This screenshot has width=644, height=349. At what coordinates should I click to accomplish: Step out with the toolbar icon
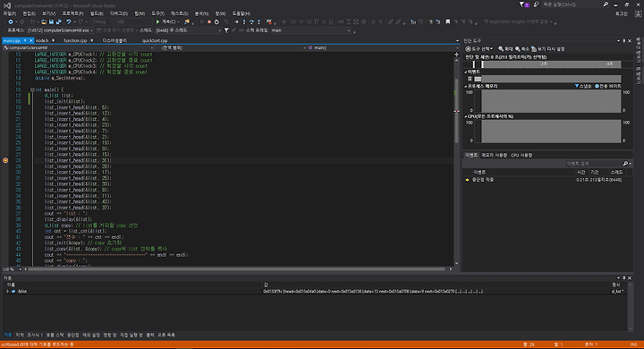(x=258, y=21)
